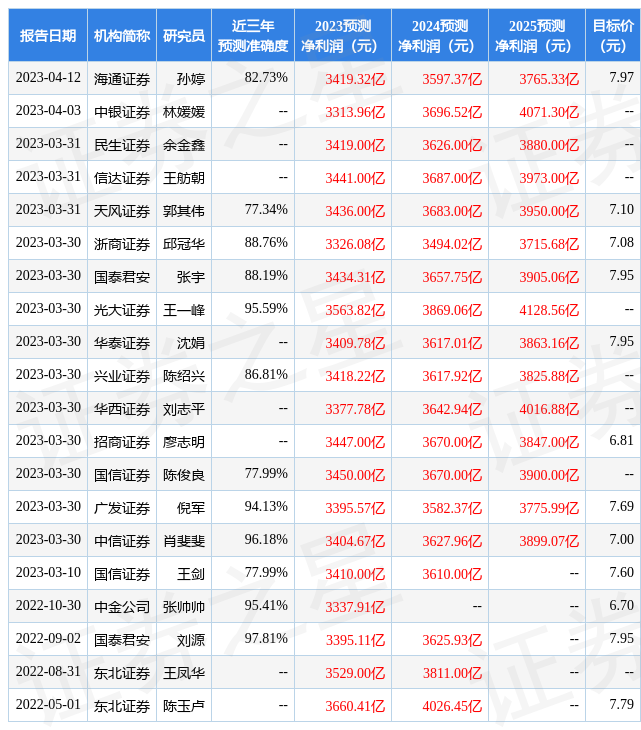Click accuracy value 95.59%
Viewport: 641px width, 730px height.
(x=266, y=309)
